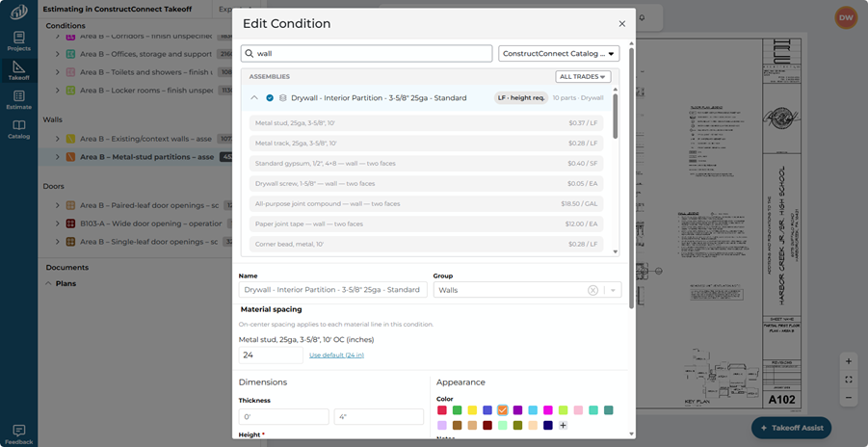
Task: Pick the green color swatch
Action: [458, 410]
